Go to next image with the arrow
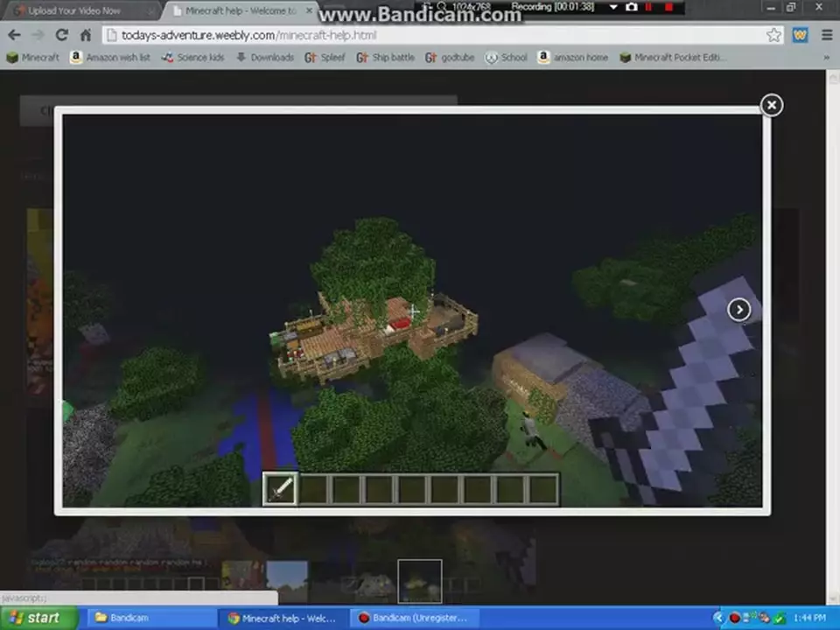The width and height of the screenshot is (840, 630). [x=739, y=310]
